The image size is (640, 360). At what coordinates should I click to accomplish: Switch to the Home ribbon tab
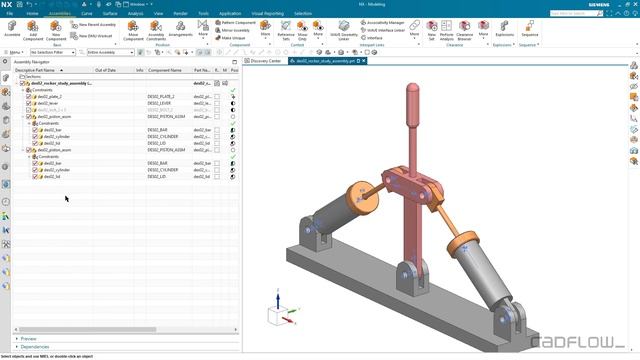pos(32,13)
